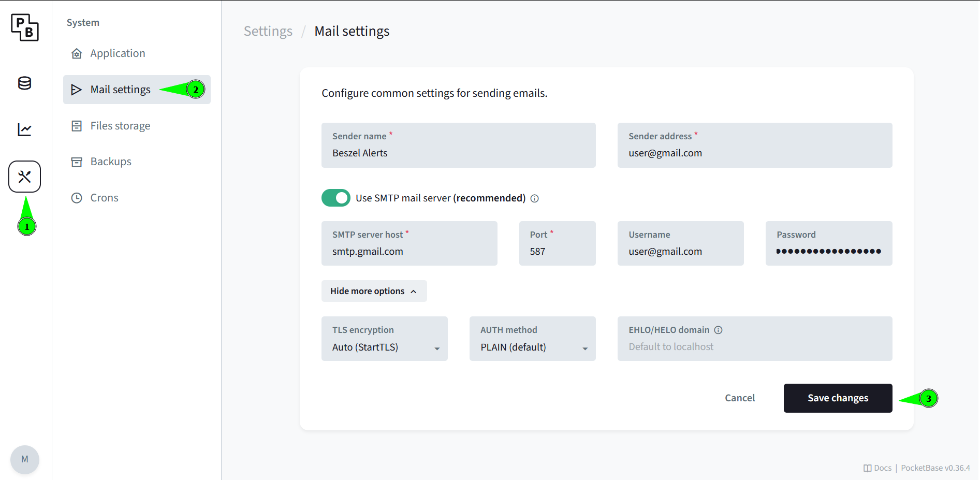
Task: Click into the Sender name field
Action: tap(458, 153)
